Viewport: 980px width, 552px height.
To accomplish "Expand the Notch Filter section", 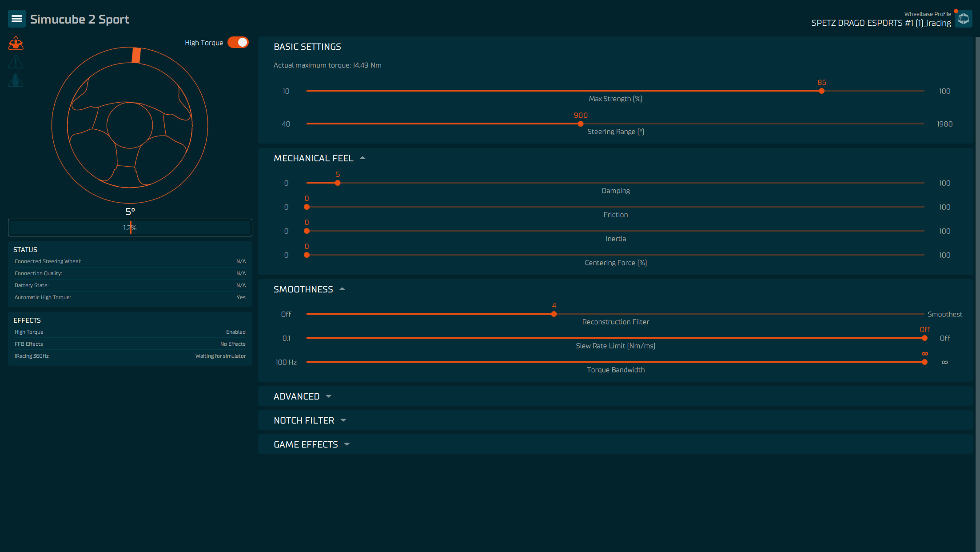I will pyautogui.click(x=343, y=420).
